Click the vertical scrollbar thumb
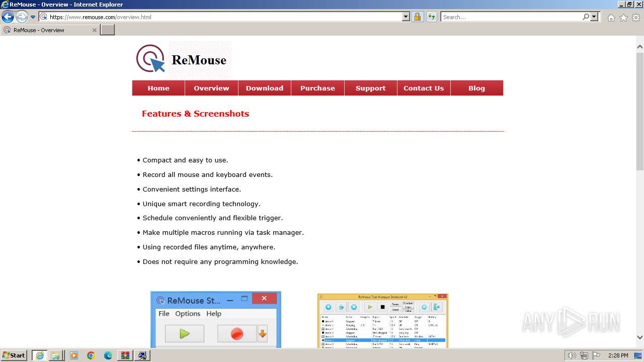 point(640,111)
